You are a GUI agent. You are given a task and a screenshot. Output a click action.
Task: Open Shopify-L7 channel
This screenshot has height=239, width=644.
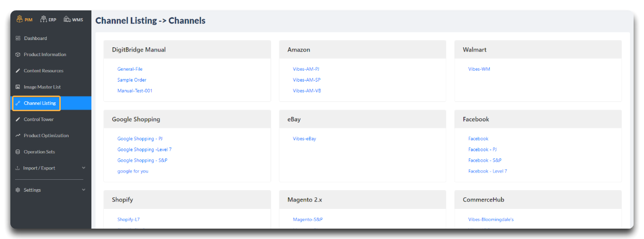pos(128,219)
